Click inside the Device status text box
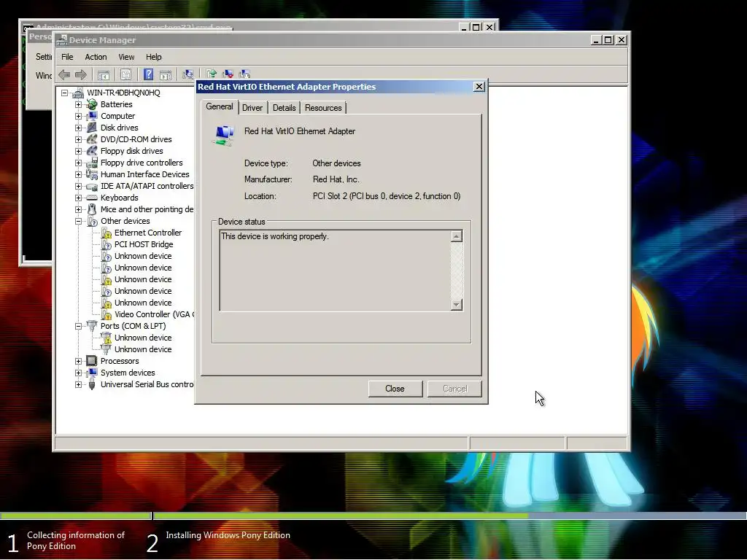 [x=336, y=271]
